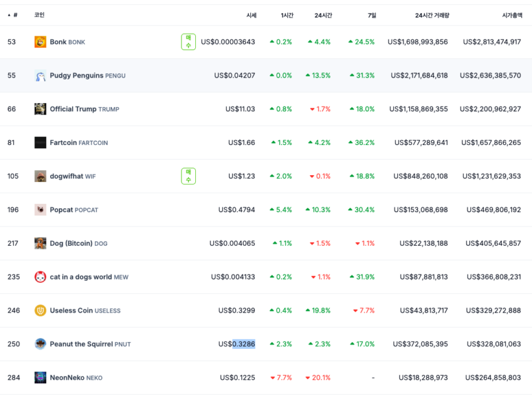Click the 매수 buy button for dogwifhat
Viewport: 532px width, 399px height.
[188, 176]
